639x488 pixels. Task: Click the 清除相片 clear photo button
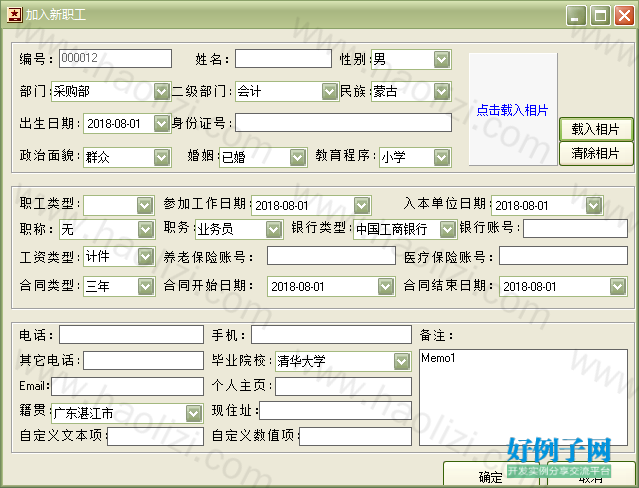coord(596,153)
